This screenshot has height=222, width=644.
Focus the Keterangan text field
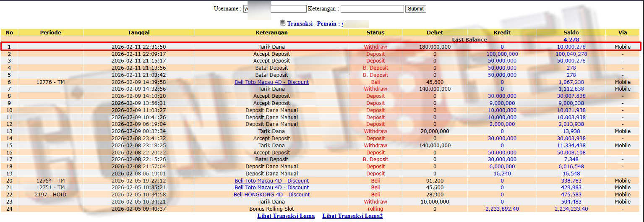(372, 9)
